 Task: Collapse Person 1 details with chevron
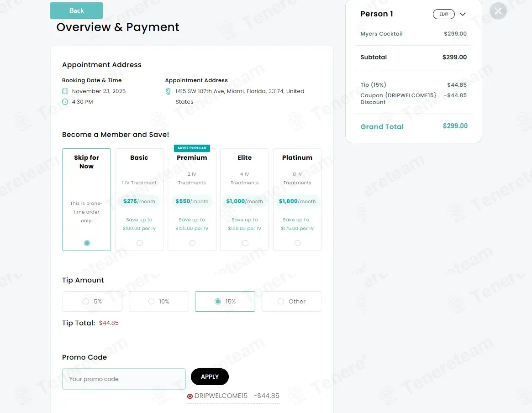click(x=463, y=14)
